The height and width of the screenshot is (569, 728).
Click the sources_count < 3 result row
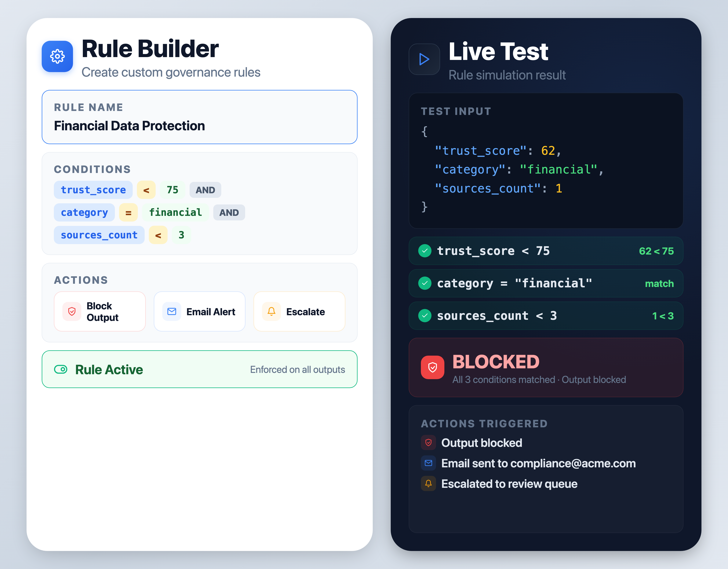click(546, 316)
